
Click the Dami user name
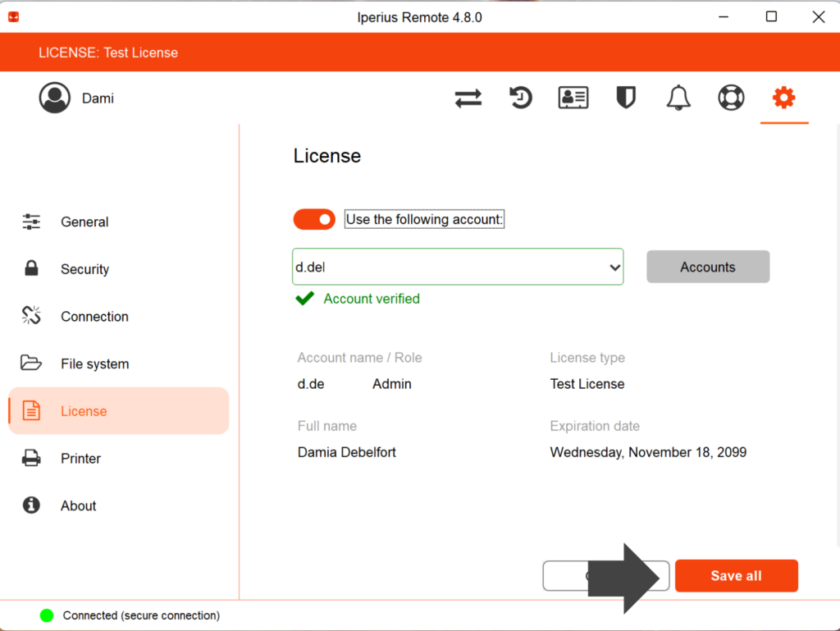[98, 98]
